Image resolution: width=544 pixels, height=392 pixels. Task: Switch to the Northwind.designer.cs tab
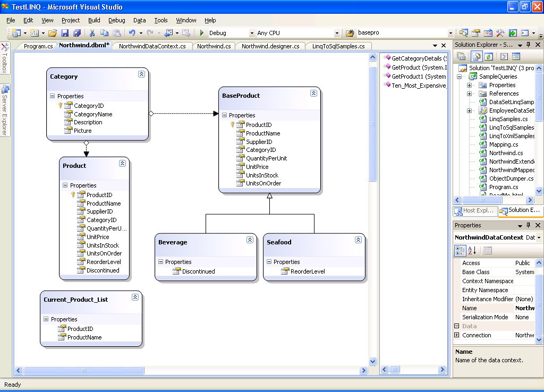tap(270, 46)
